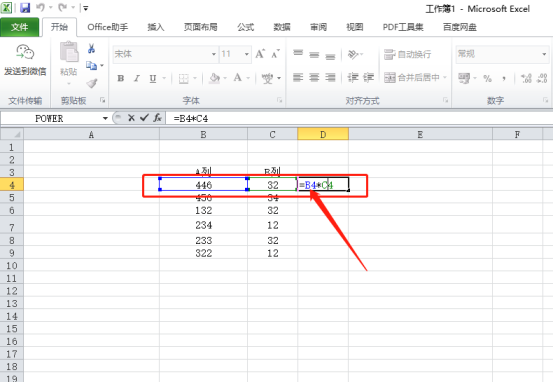553x382 pixels.
Task: Switch to the 视图 View tab
Action: point(354,27)
